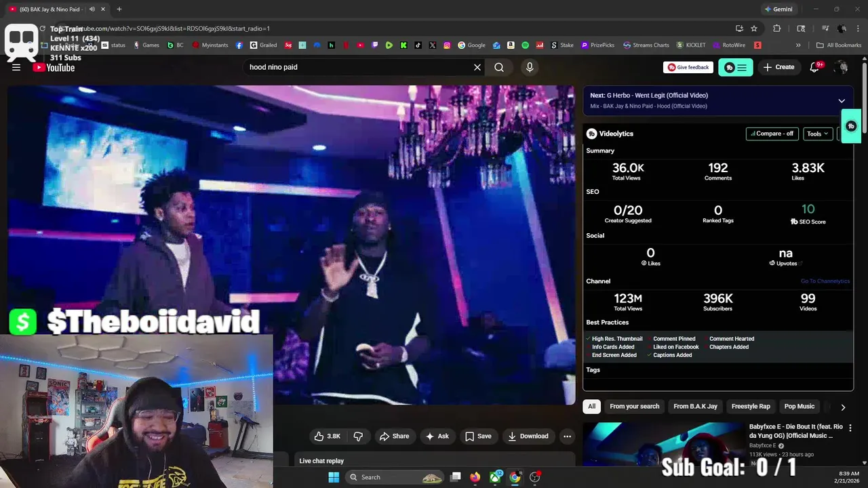Open the floating TubeBuddy side tab
Screen dimensions: 868x488
coord(851,126)
